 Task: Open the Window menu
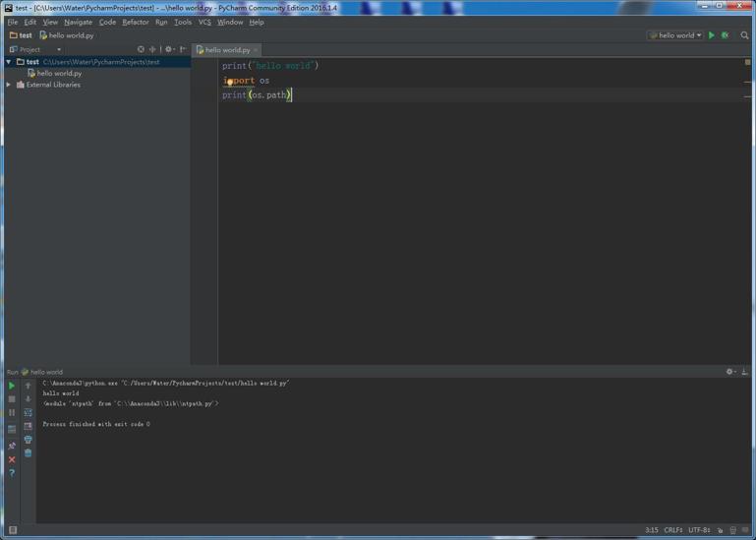(x=230, y=23)
